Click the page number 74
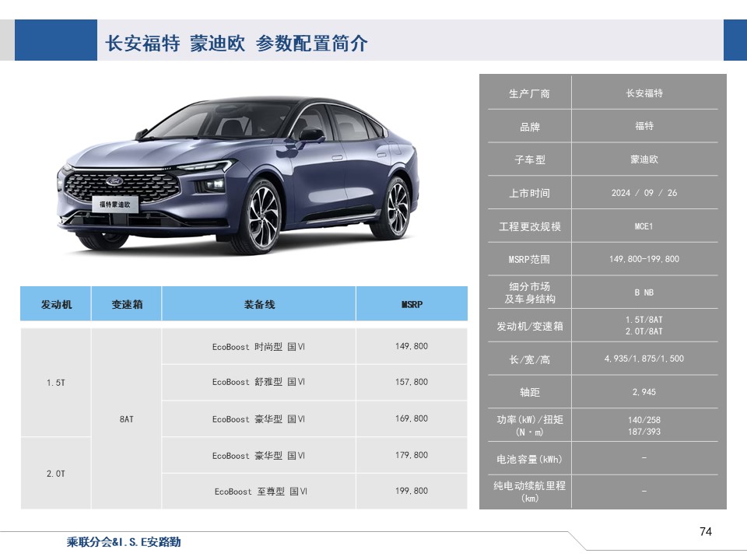 706,531
